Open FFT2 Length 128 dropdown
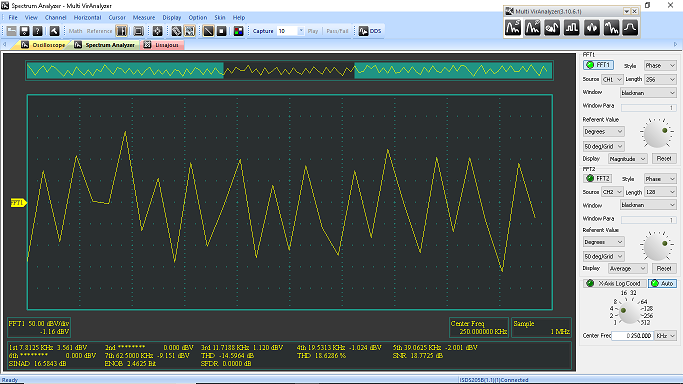Viewport: 683px width, 384px height. [660, 192]
